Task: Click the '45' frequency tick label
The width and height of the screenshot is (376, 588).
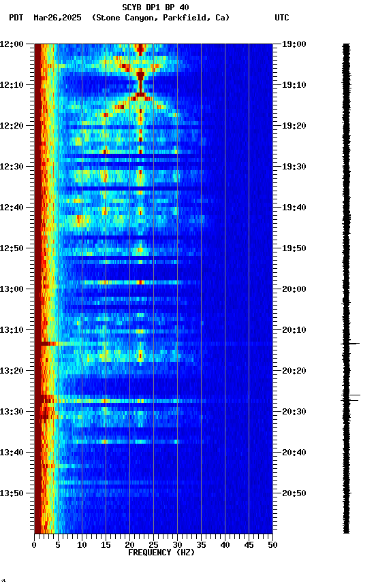Action: click(x=249, y=545)
